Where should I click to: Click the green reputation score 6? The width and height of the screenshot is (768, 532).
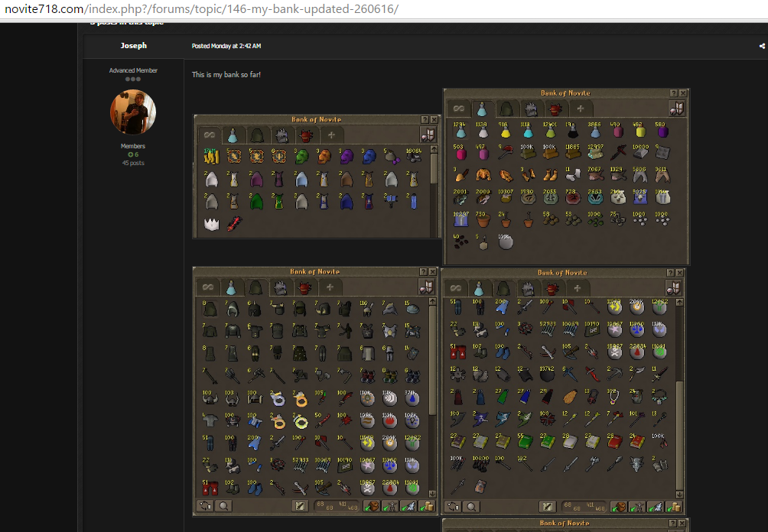[x=133, y=154]
